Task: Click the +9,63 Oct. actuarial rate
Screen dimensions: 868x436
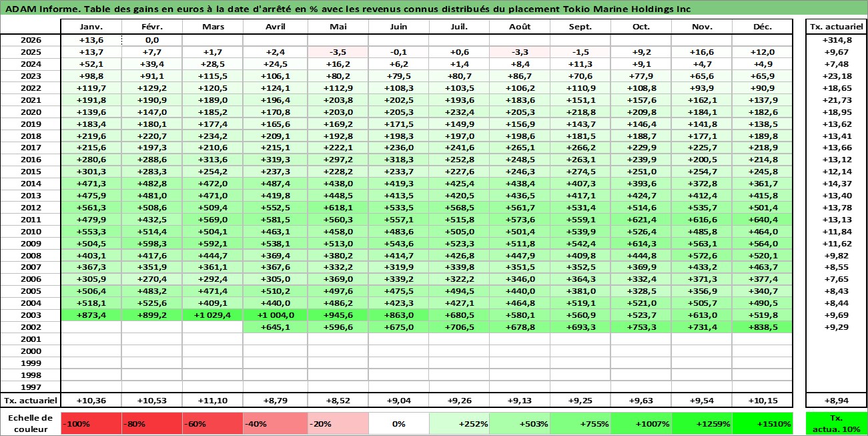Action: 640,401
